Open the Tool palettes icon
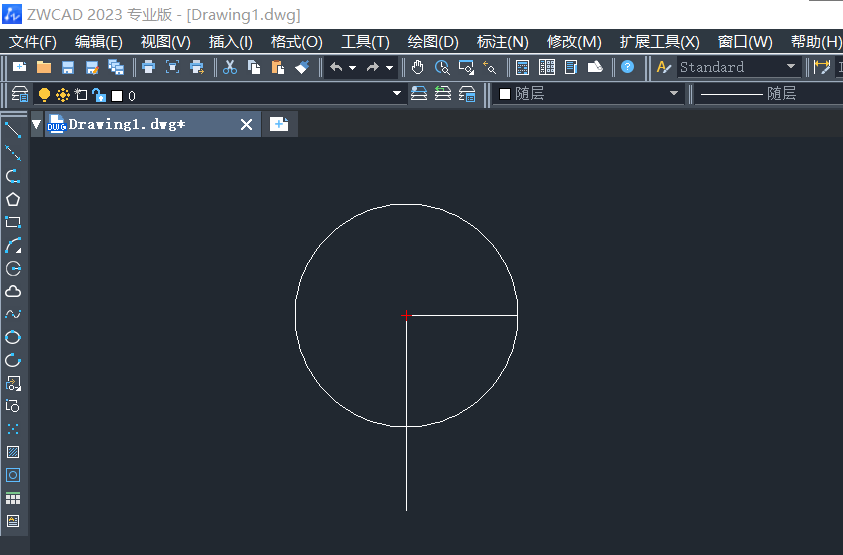 point(571,67)
